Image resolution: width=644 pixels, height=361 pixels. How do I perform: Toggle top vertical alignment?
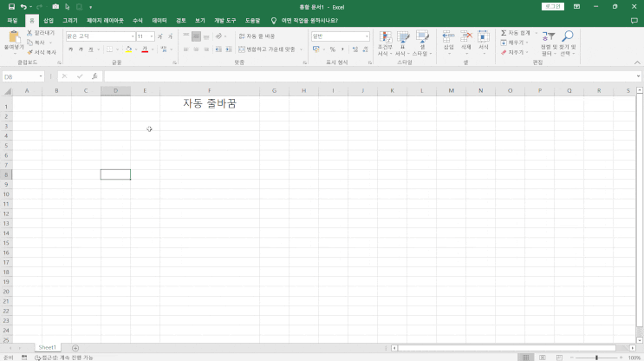[x=186, y=36]
